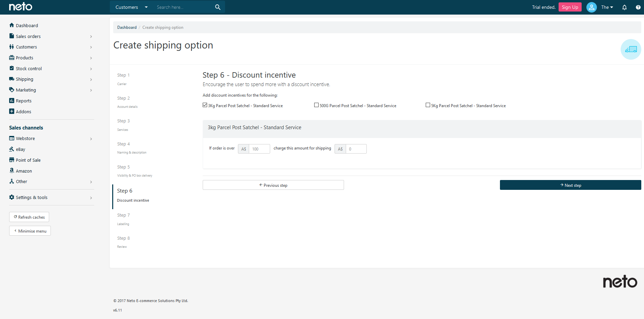644x319 pixels.
Task: Uncheck 3Kg Parcel Post Satchel checkbox
Action: pos(205,105)
